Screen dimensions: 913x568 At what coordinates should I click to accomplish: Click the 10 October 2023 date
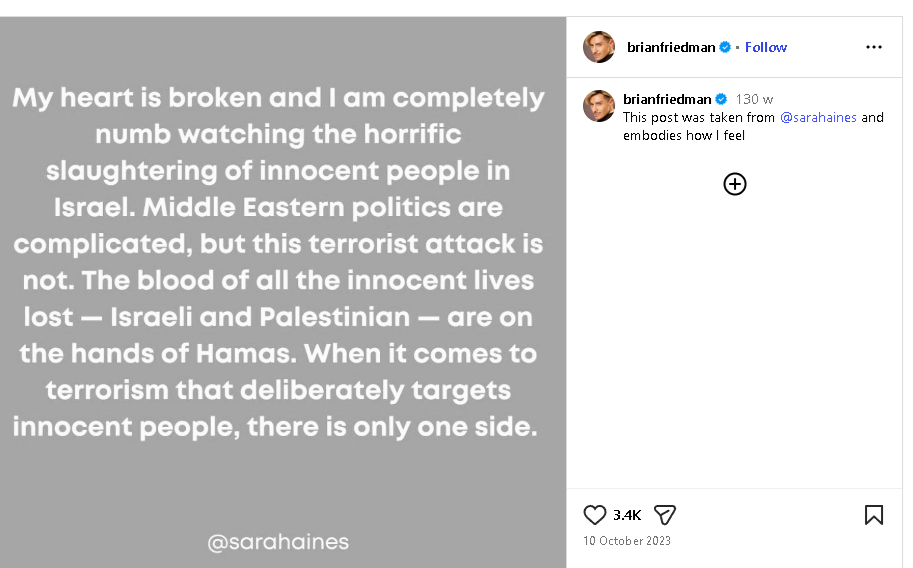(627, 541)
